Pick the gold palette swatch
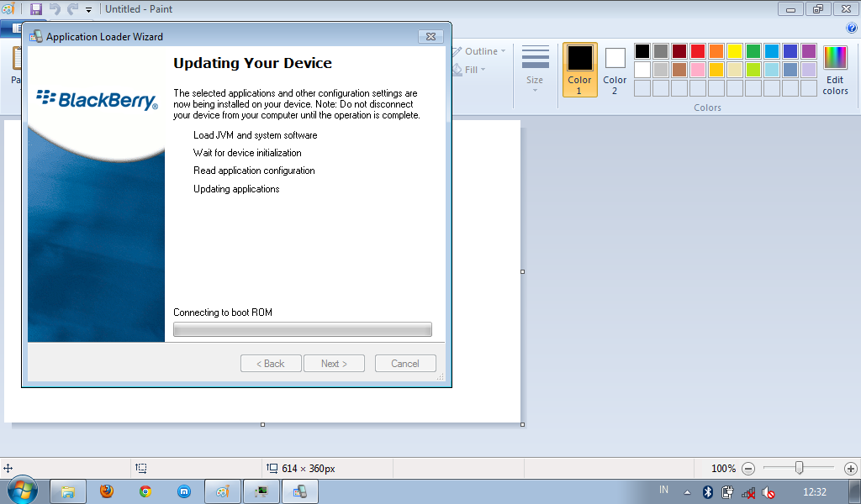Viewport: 861px width, 504px height. 716,70
